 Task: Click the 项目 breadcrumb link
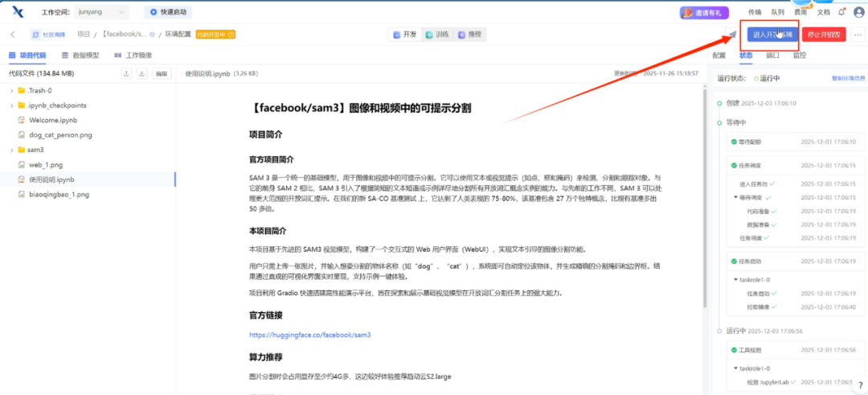tap(84, 35)
